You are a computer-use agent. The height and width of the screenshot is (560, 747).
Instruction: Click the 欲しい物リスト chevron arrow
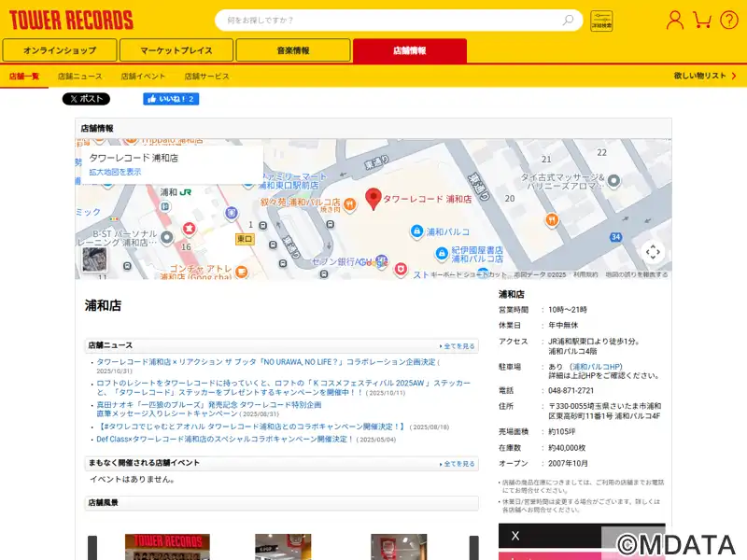tap(734, 76)
